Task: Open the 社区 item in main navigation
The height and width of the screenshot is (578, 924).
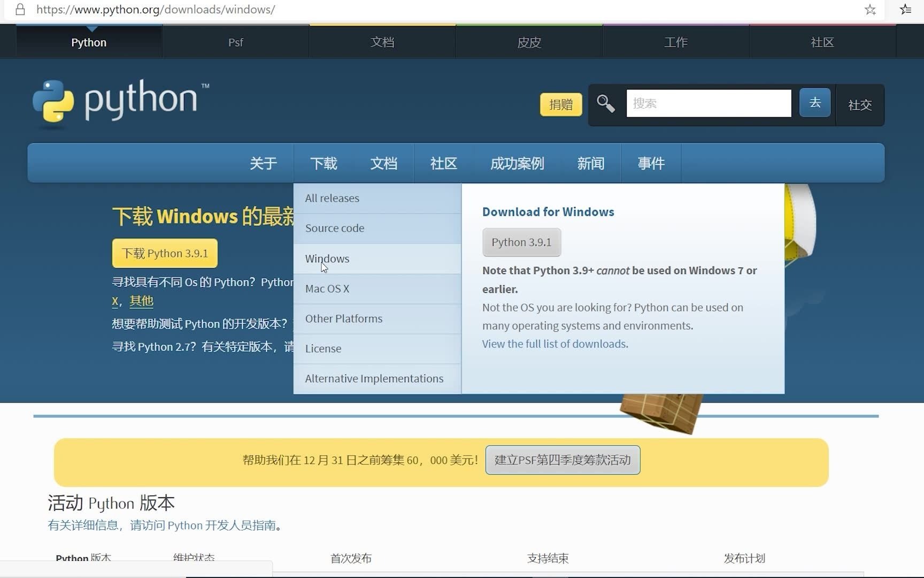Action: 443,163
